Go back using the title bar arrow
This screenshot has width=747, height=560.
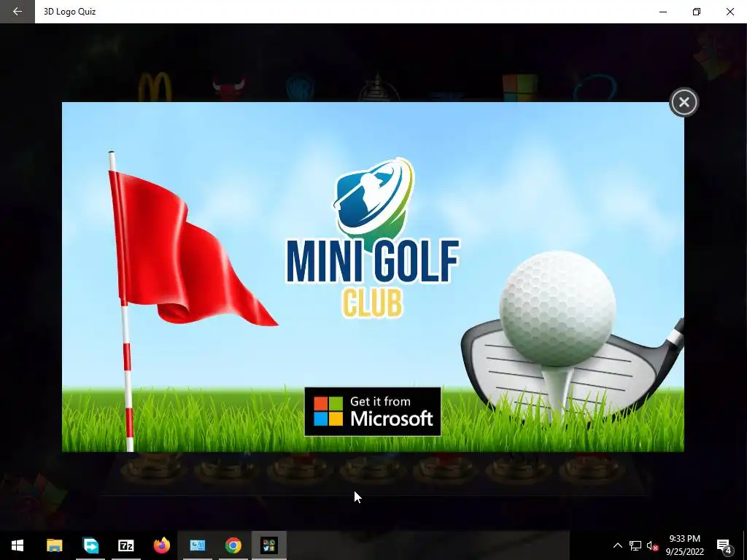(18, 12)
